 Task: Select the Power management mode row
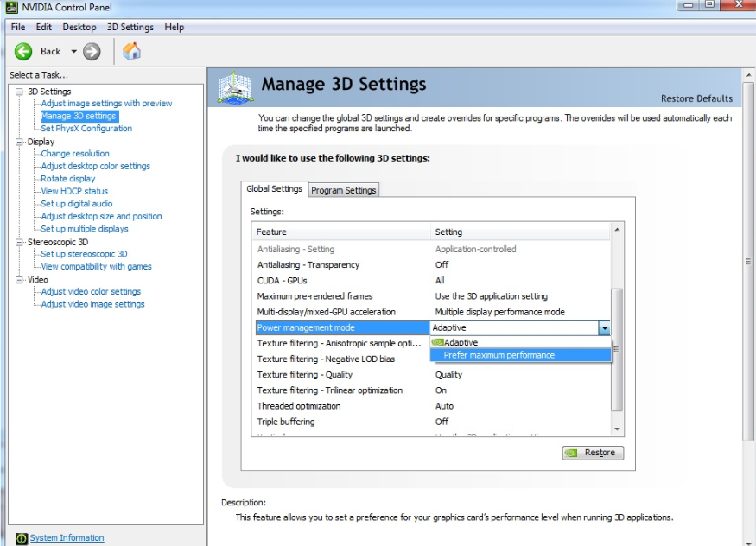click(x=433, y=327)
